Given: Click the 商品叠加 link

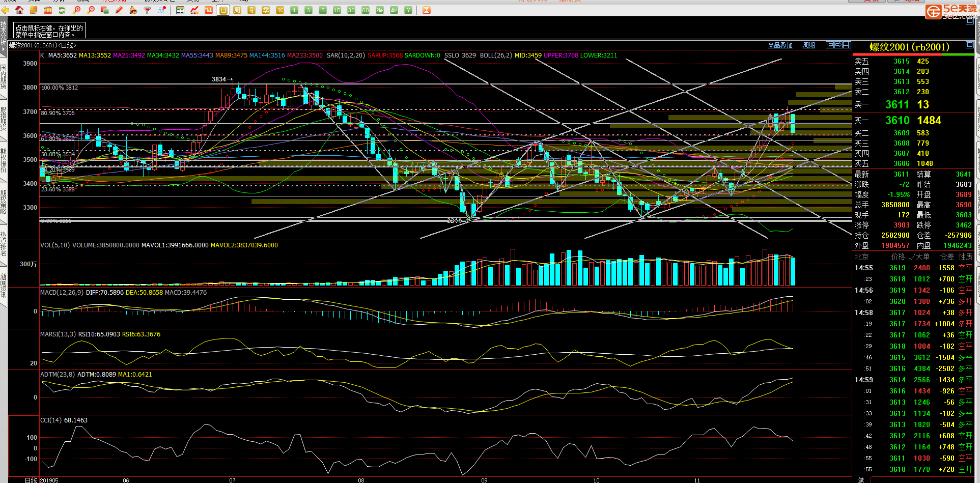Looking at the screenshot, I should (780, 45).
